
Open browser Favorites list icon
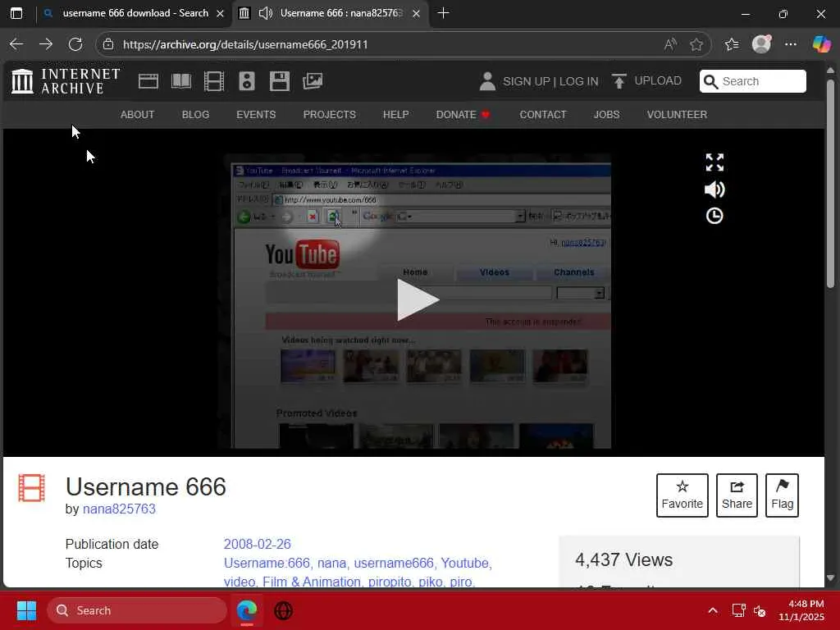[x=732, y=44]
